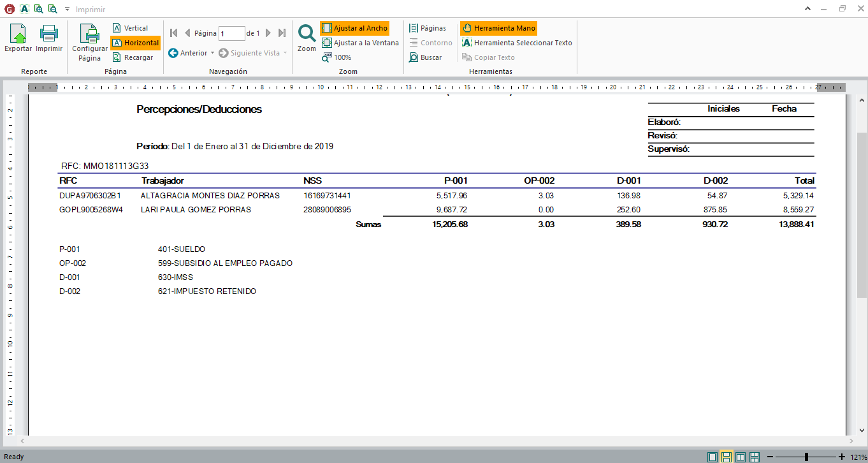Select Ajustar a la Ventana zoom

point(360,43)
